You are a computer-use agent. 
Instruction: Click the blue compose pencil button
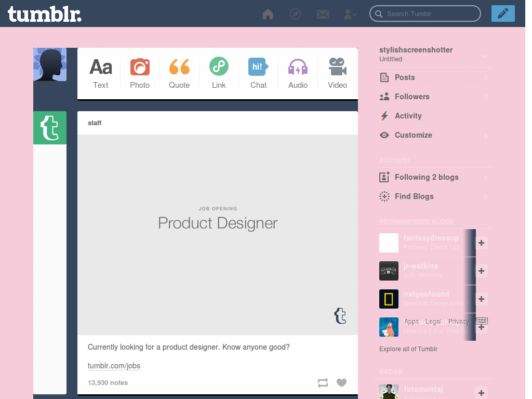503,14
